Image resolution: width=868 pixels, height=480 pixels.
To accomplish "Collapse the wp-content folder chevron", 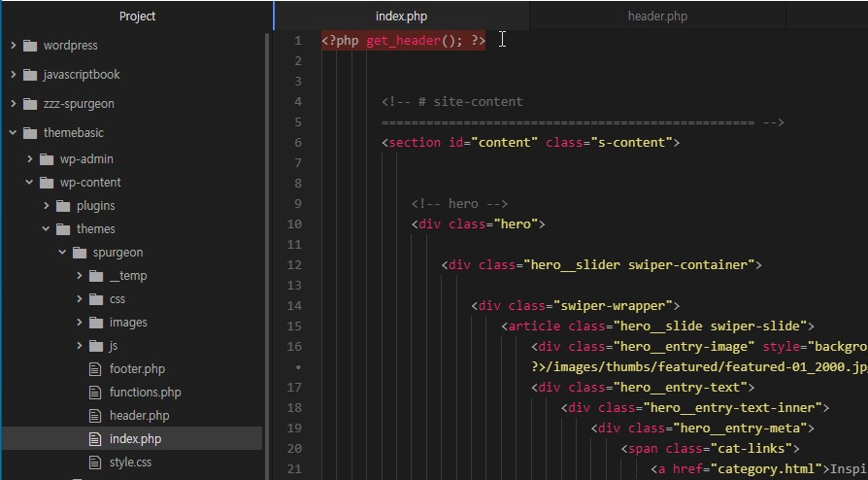I will pyautogui.click(x=30, y=182).
